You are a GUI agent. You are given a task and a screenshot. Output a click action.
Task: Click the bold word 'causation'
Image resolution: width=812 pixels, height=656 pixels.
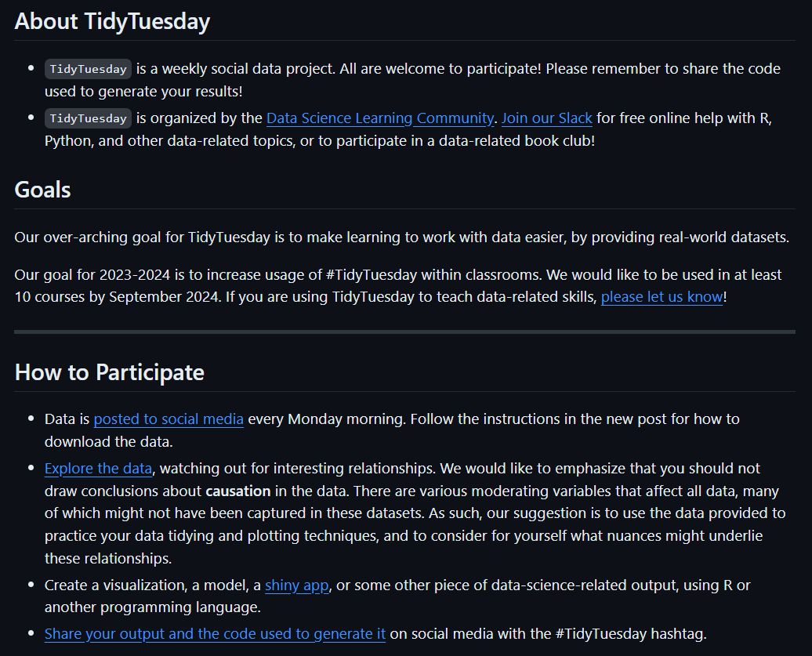237,491
